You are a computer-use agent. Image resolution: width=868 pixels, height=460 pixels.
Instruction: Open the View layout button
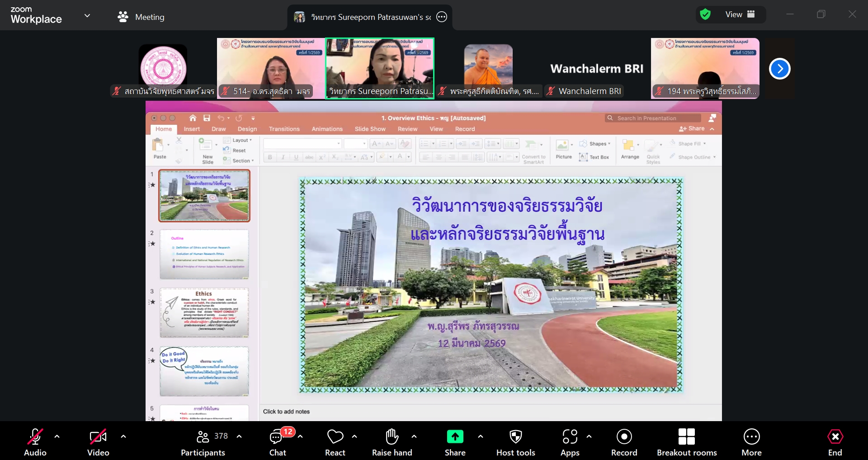pyautogui.click(x=740, y=14)
